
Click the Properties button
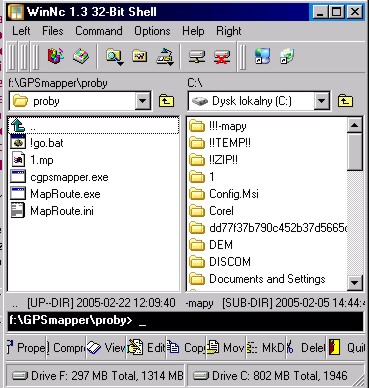[x=26, y=348]
